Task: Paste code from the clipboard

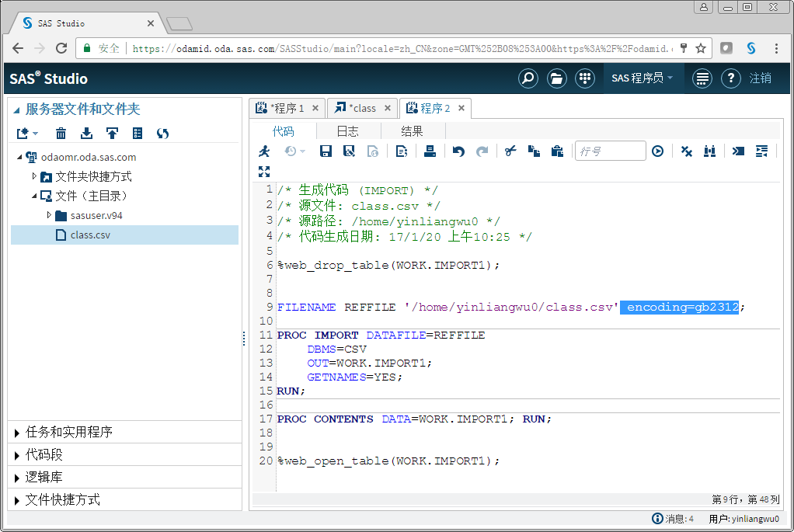Action: tap(557, 151)
